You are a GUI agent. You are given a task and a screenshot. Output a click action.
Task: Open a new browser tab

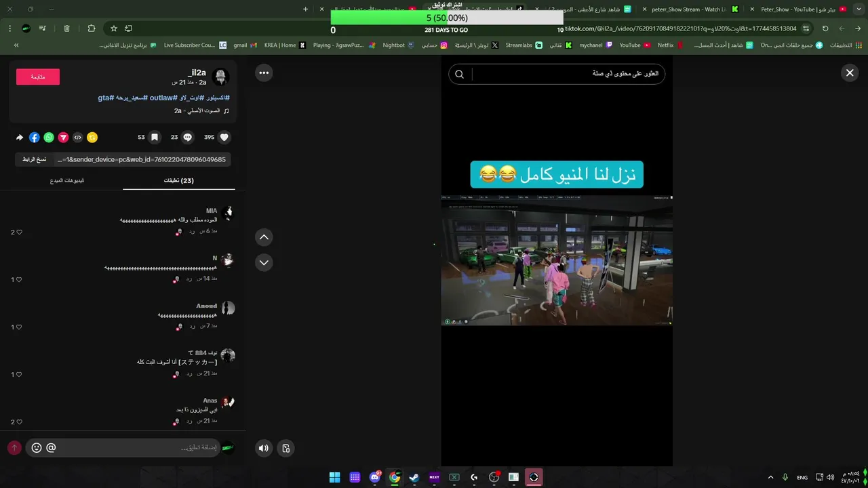click(305, 9)
